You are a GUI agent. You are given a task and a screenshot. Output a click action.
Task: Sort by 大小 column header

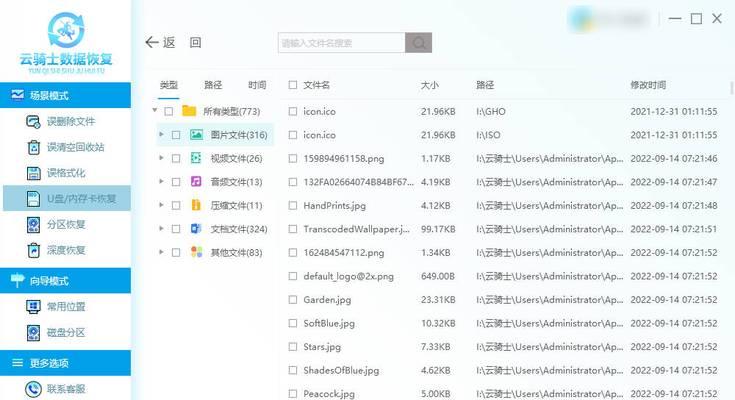430,85
